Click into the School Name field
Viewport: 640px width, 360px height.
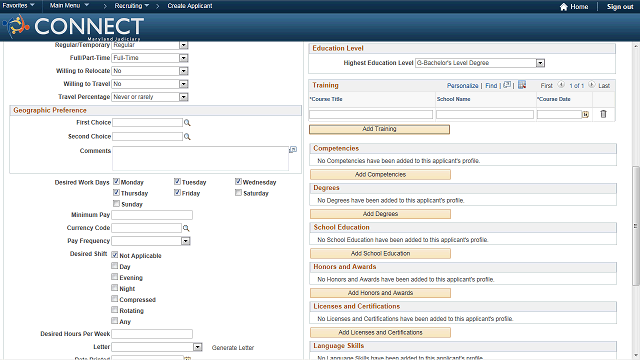(x=484, y=115)
